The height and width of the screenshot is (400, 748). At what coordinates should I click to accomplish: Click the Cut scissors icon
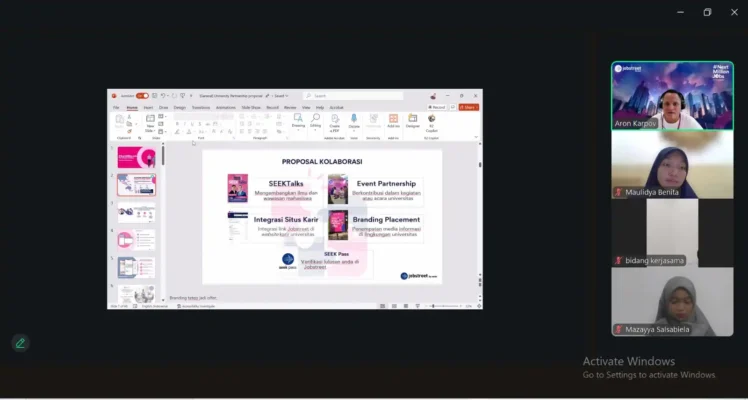(x=129, y=116)
